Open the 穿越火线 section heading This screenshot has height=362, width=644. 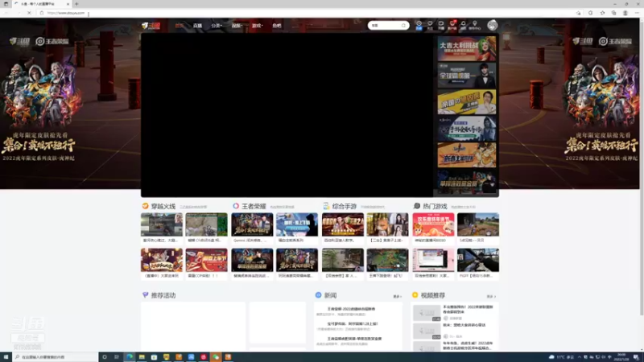tap(163, 206)
